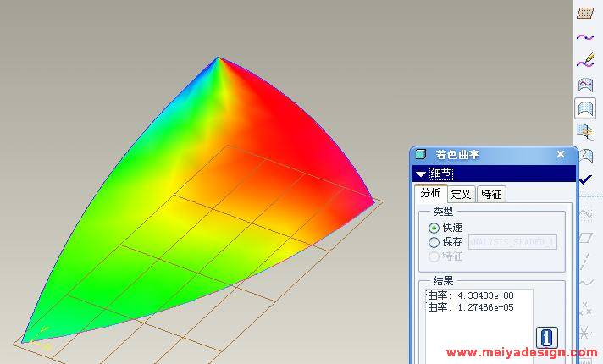This screenshot has width=603, height=364.
Task: Select result line 曲率: 1.27466e-05
Action: click(x=470, y=307)
